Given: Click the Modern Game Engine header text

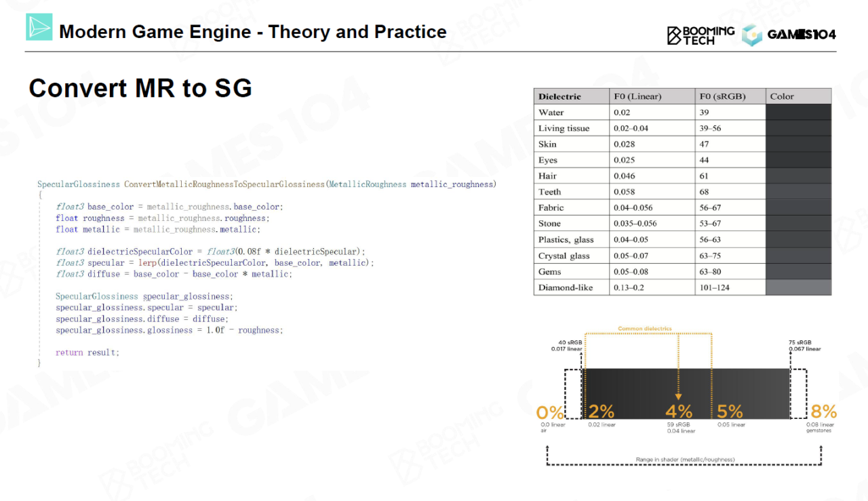Looking at the screenshot, I should click(252, 32).
